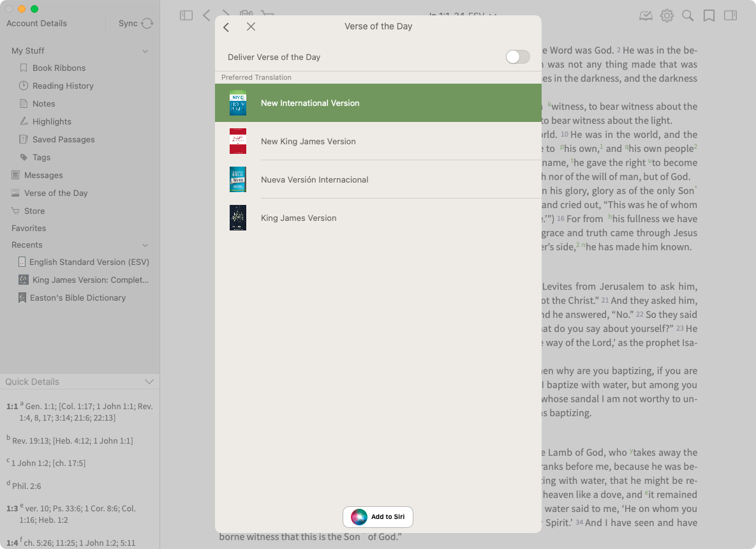Open the store cart icon in toolbar
Viewport: 756px width, 549px height.
coord(268,14)
